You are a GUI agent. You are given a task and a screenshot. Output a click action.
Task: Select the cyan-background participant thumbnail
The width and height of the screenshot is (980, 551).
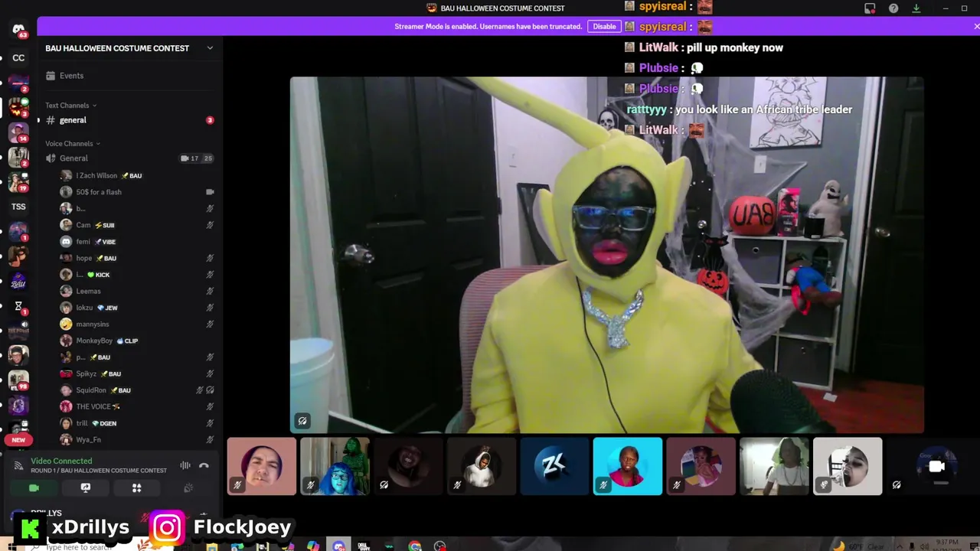[x=628, y=466]
